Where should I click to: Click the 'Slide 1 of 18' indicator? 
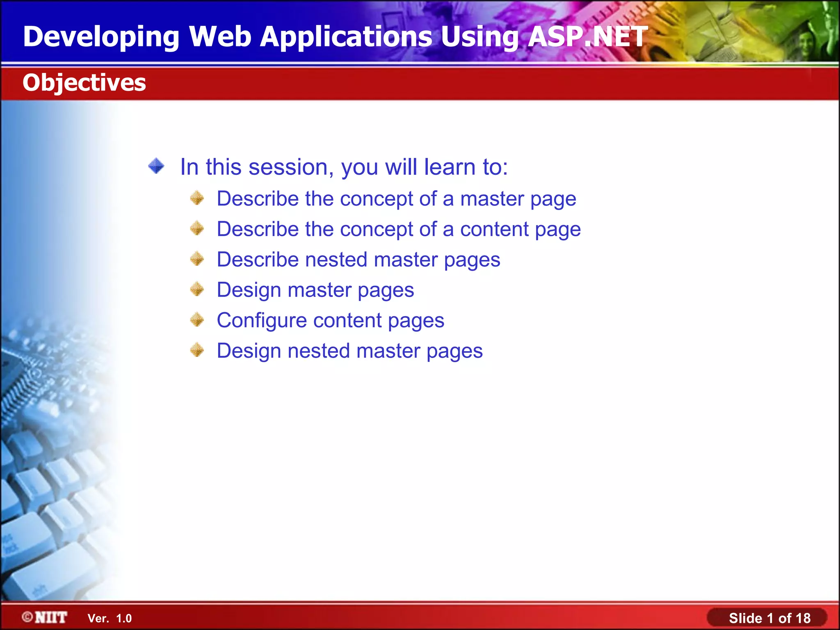(x=769, y=618)
